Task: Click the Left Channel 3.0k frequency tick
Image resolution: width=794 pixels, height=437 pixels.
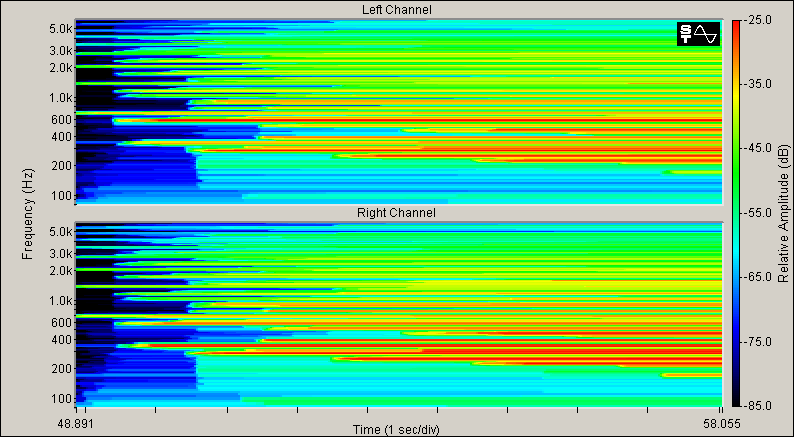Action: click(x=60, y=51)
